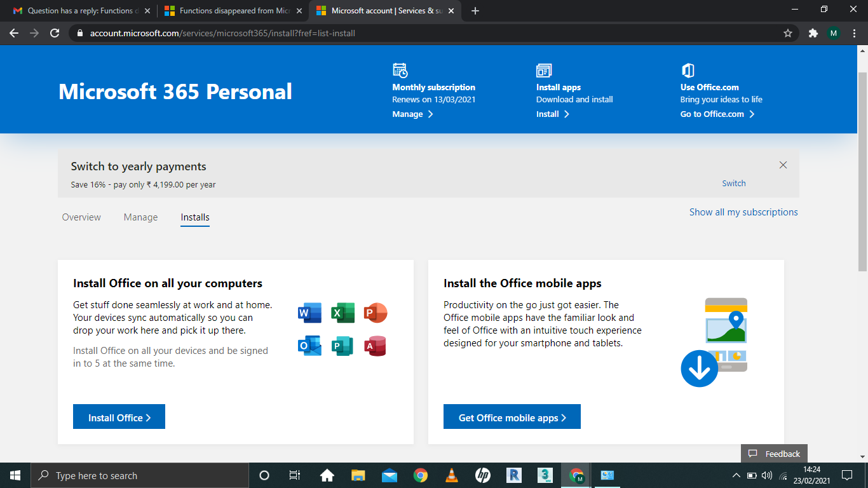Open the Feedback button
The image size is (868, 488).
coord(774,454)
